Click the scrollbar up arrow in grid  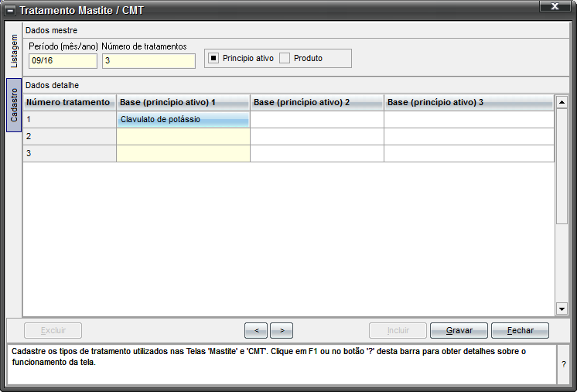click(562, 102)
